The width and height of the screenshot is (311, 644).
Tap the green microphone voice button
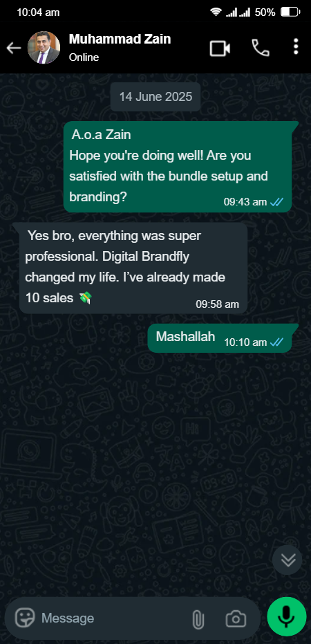[x=287, y=616]
